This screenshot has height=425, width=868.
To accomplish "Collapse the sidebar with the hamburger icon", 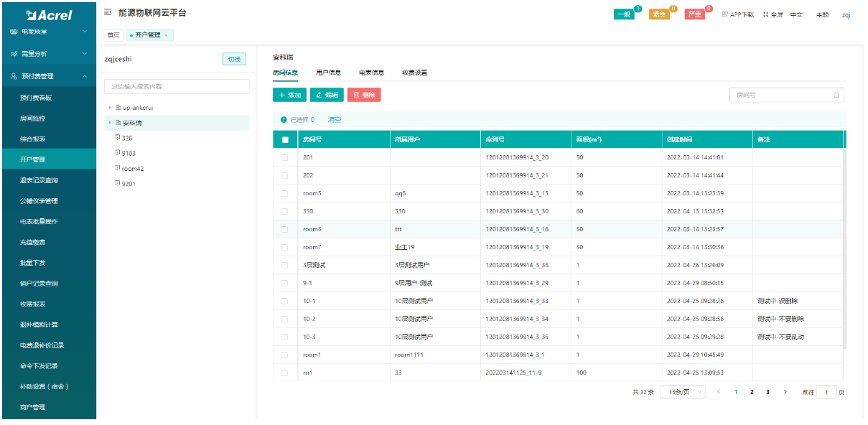I will [108, 13].
